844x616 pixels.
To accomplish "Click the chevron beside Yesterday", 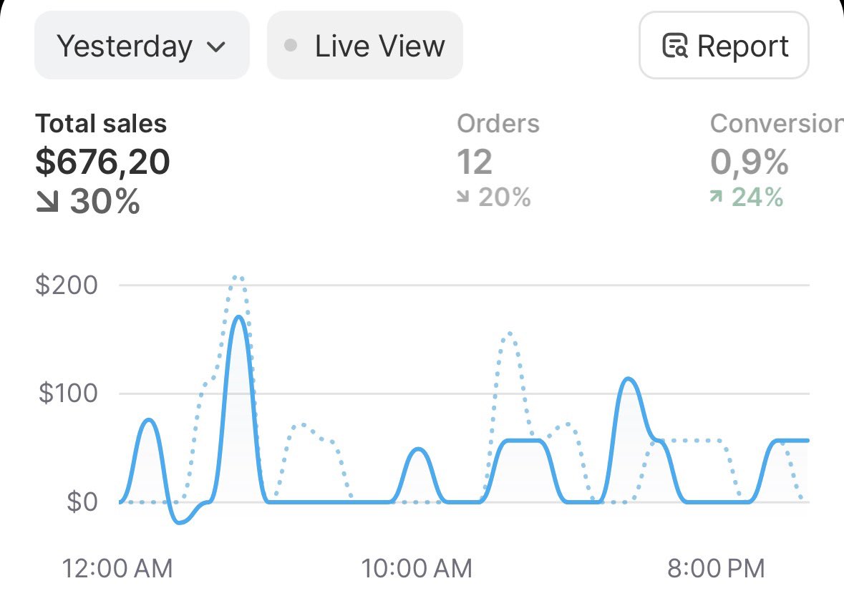I will [x=215, y=48].
